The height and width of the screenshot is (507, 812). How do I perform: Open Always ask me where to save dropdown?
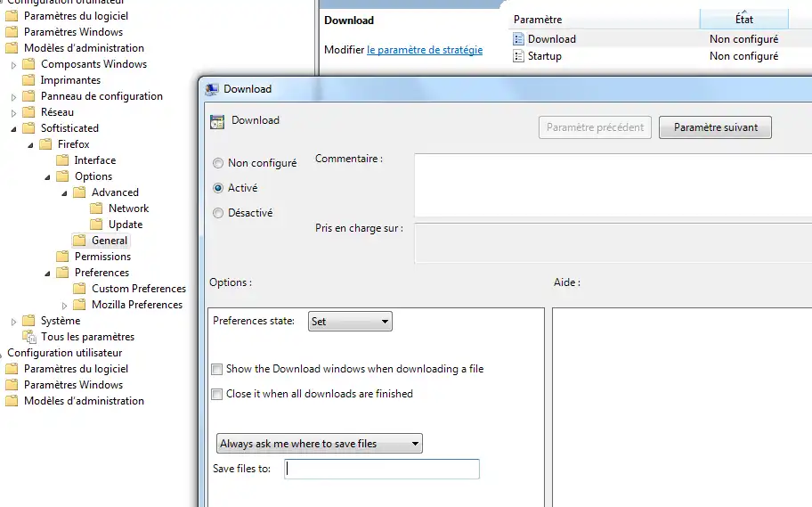320,444
